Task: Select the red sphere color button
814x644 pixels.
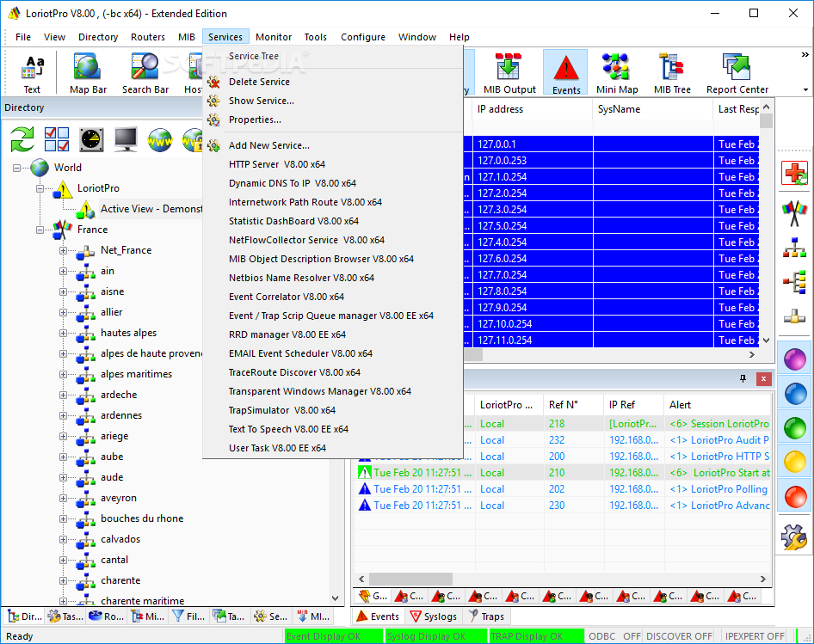Action: click(x=795, y=497)
